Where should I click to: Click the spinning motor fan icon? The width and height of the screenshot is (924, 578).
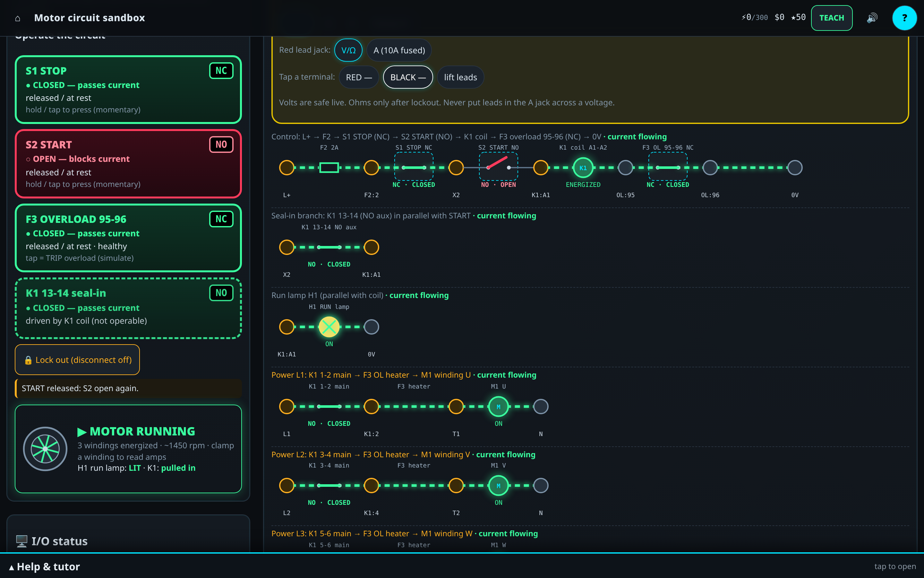45,449
